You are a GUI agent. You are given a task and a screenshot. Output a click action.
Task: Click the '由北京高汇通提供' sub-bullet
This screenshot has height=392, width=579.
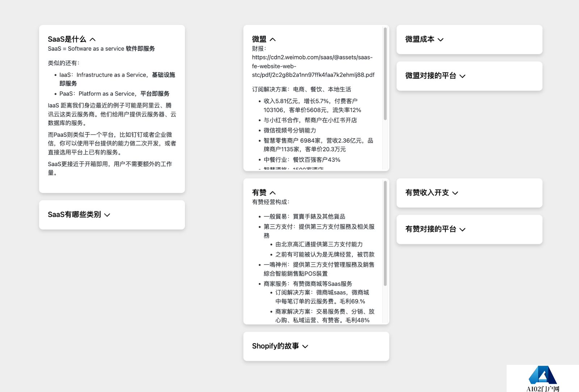coord(319,244)
